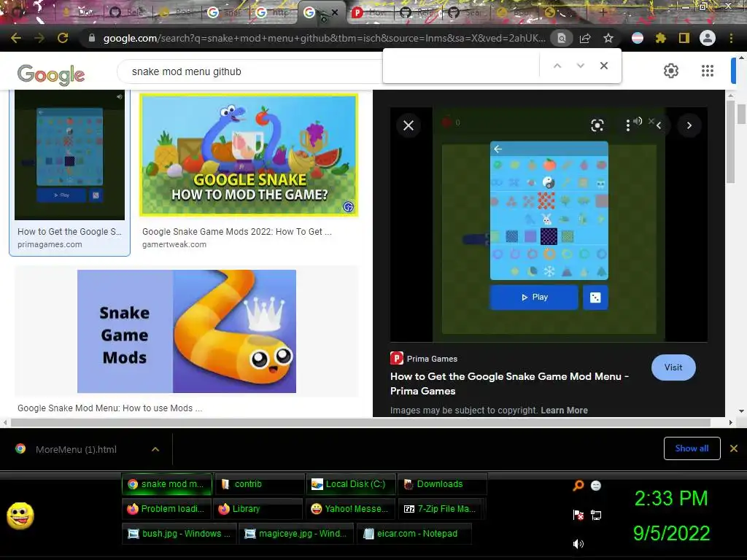Viewport: 747px width, 560px height.
Task: Dismiss the downloads bar
Action: pos(734,448)
